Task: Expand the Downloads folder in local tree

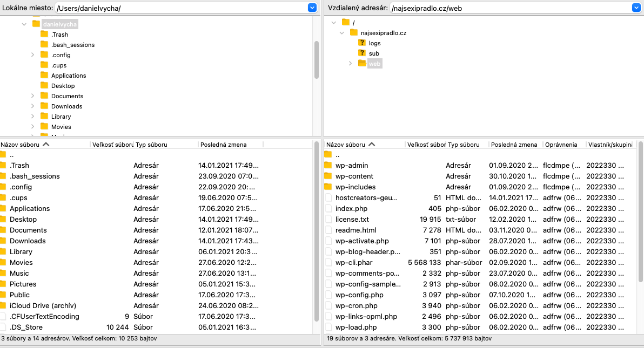Action: pyautogui.click(x=32, y=106)
